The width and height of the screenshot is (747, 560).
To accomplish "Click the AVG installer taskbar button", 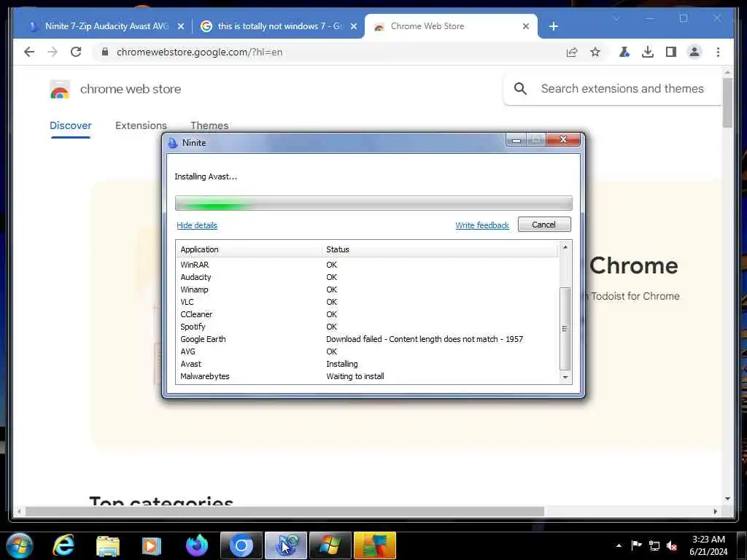I will tap(375, 545).
